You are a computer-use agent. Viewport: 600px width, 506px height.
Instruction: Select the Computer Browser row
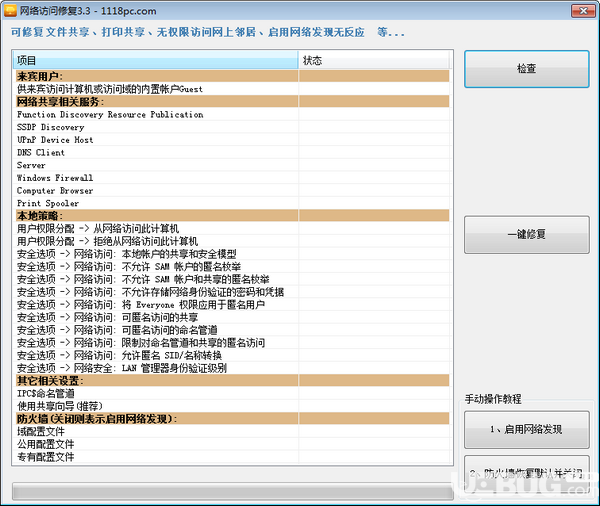pos(232,190)
